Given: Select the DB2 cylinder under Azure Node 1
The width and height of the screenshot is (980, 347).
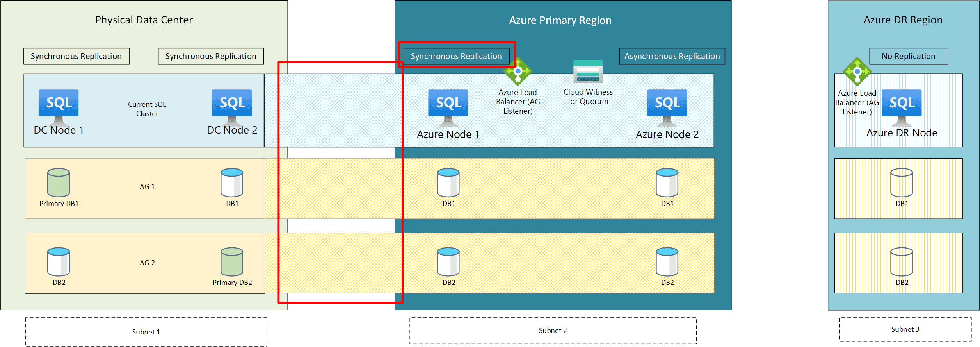Looking at the screenshot, I should [x=448, y=262].
